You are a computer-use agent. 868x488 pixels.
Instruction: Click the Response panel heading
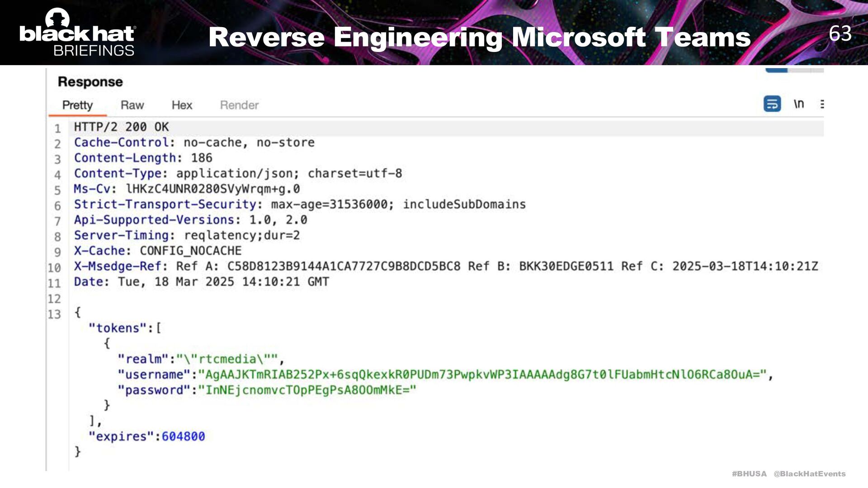pos(90,82)
